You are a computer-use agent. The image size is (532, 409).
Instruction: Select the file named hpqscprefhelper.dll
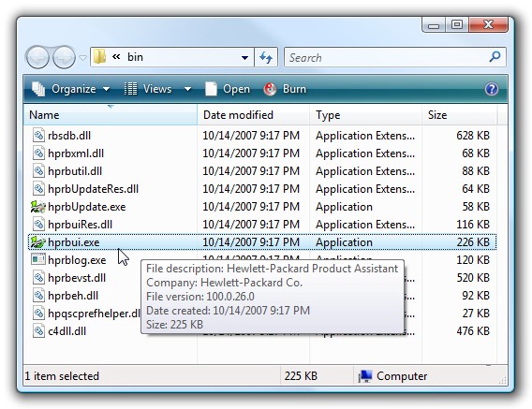(94, 314)
